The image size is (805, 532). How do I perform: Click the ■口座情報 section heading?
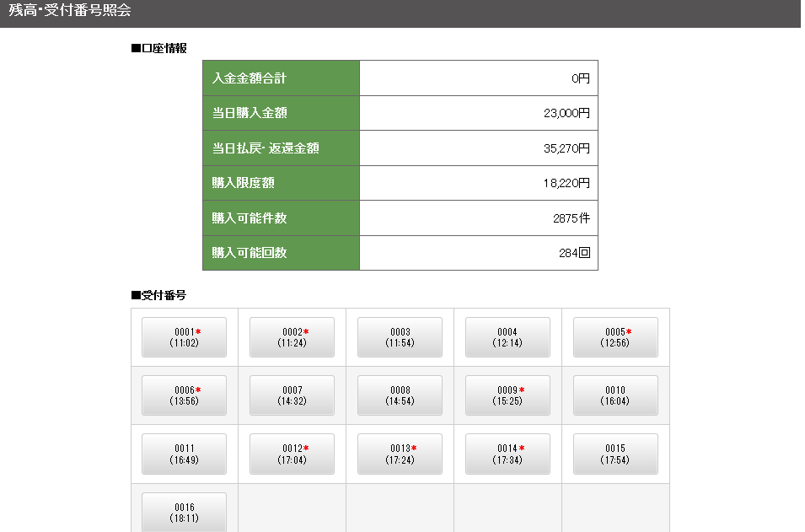(159, 48)
